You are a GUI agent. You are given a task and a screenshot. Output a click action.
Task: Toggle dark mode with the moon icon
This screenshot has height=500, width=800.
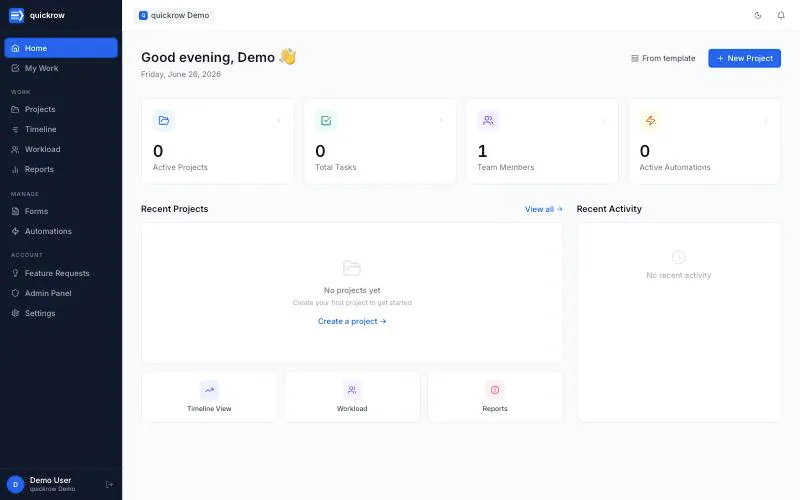pyautogui.click(x=758, y=15)
